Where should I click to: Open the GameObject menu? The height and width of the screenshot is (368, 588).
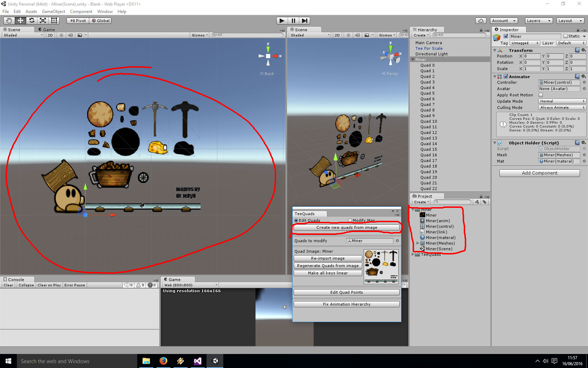point(53,12)
